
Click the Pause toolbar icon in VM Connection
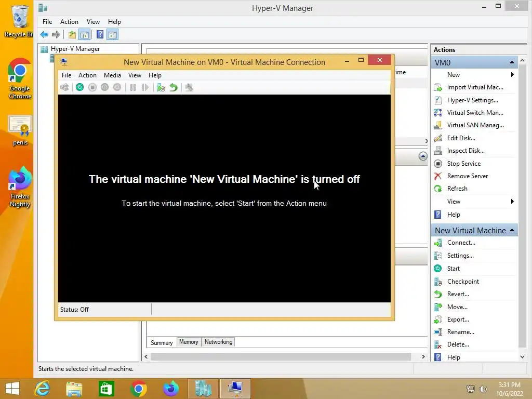(x=132, y=87)
